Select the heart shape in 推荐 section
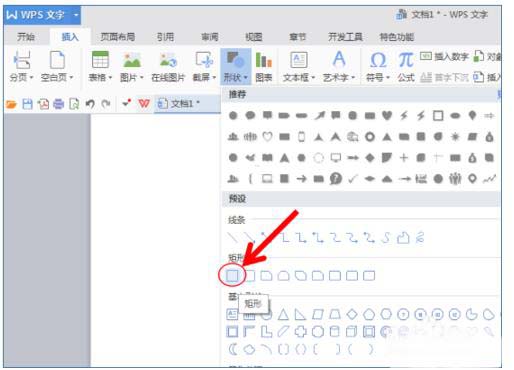The height and width of the screenshot is (370, 514). pyautogui.click(x=387, y=116)
